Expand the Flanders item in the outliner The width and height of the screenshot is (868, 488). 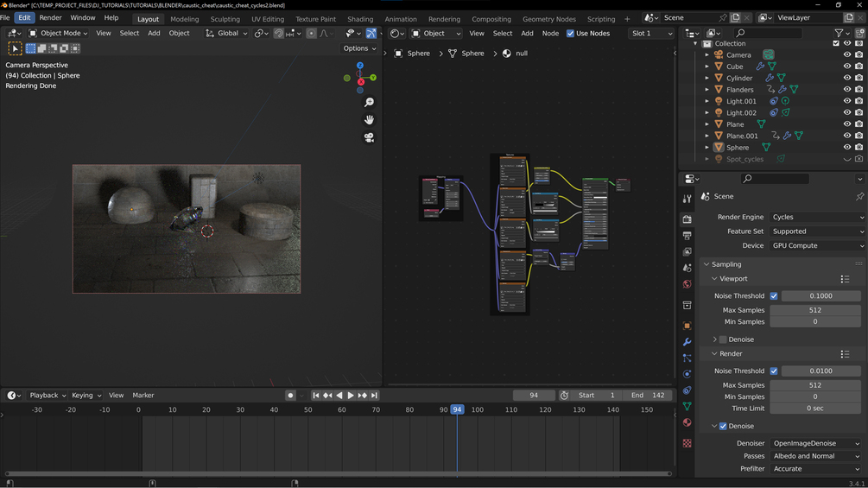707,90
